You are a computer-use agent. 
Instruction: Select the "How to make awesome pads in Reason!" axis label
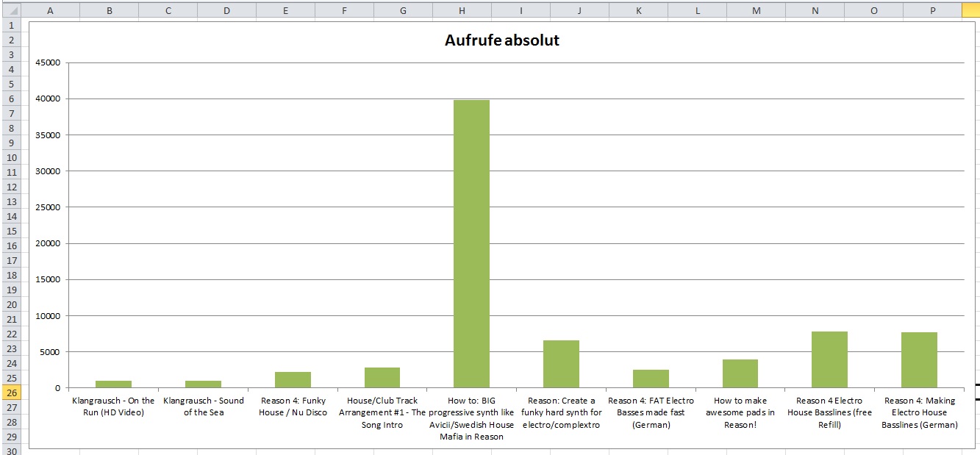tap(740, 412)
